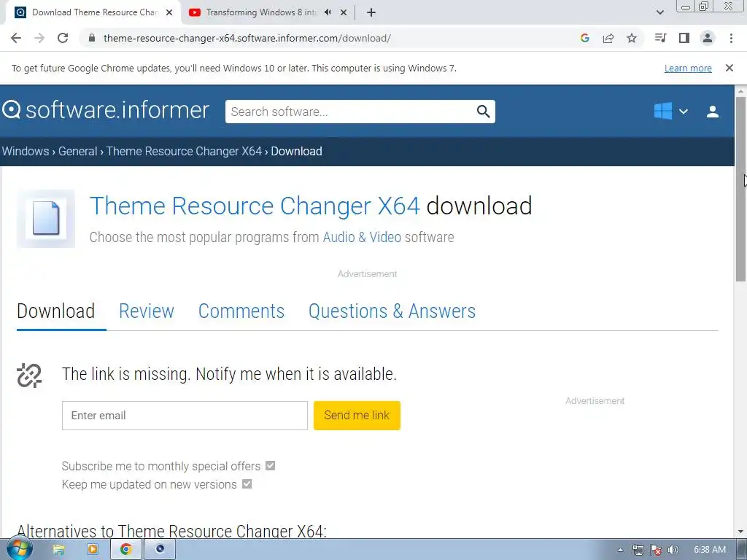Click the Enter email field

click(x=185, y=415)
